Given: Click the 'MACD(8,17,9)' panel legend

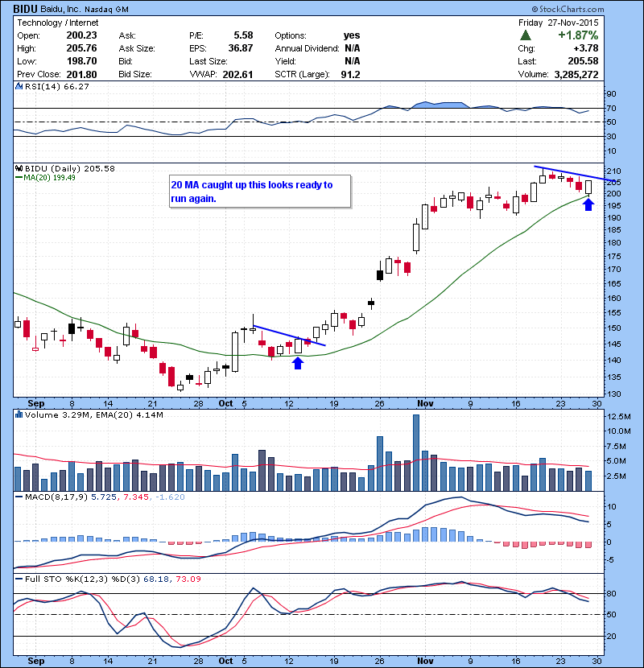Looking at the screenshot, I should click(x=56, y=497).
